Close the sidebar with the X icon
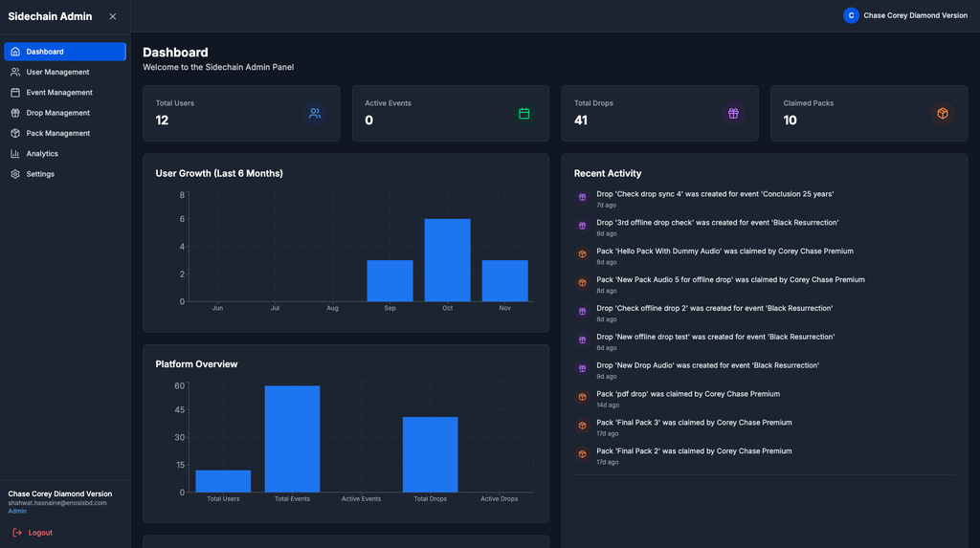 (x=113, y=16)
